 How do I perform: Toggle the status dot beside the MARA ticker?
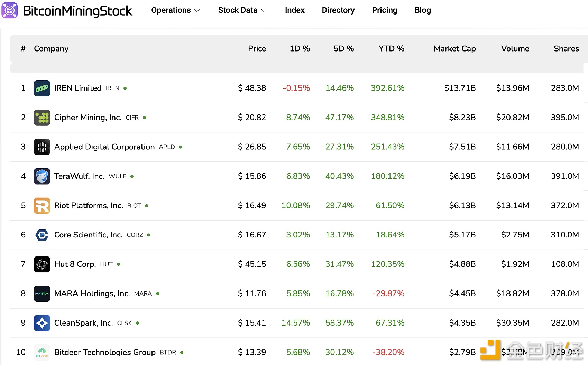[157, 293]
